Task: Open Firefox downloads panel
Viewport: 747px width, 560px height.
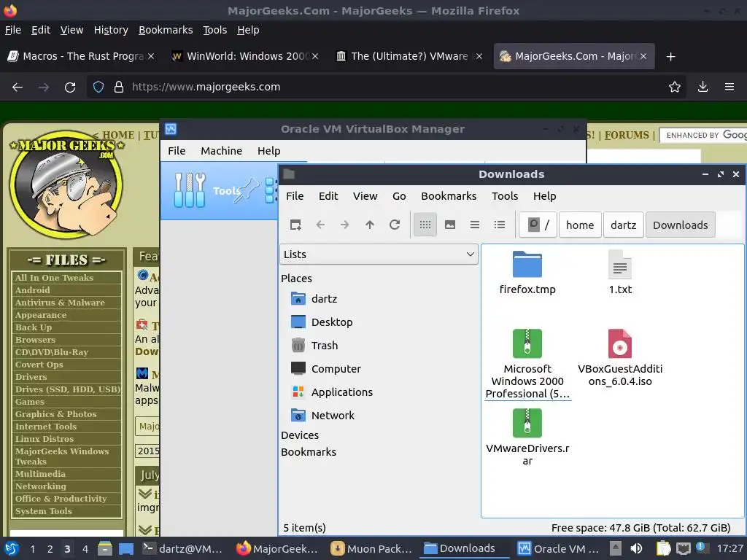Action: [x=703, y=87]
